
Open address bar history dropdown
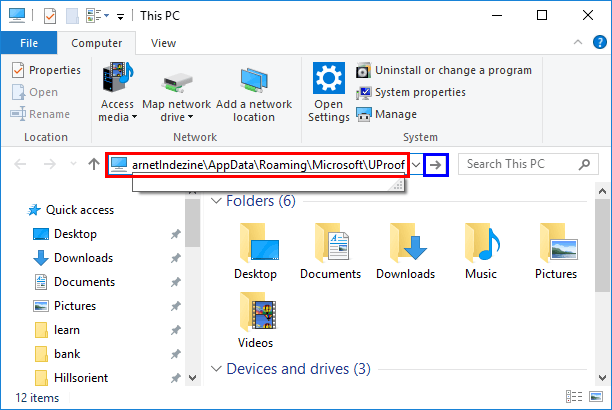pos(416,165)
